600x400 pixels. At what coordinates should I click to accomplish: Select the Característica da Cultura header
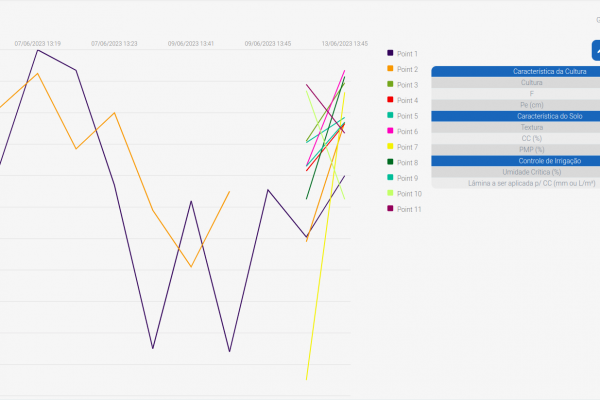point(515,72)
